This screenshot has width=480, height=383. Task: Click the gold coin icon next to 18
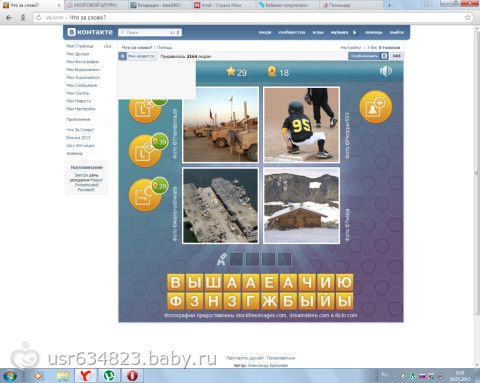(x=272, y=71)
